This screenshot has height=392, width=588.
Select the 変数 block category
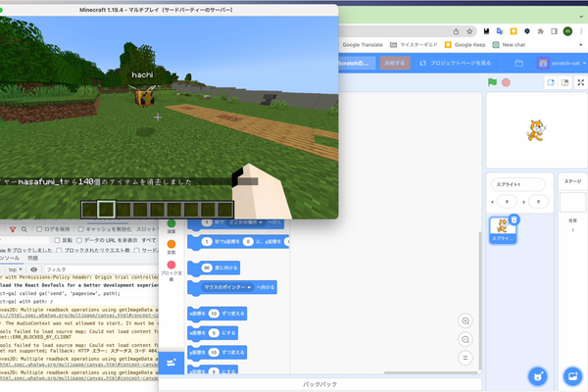click(x=171, y=247)
